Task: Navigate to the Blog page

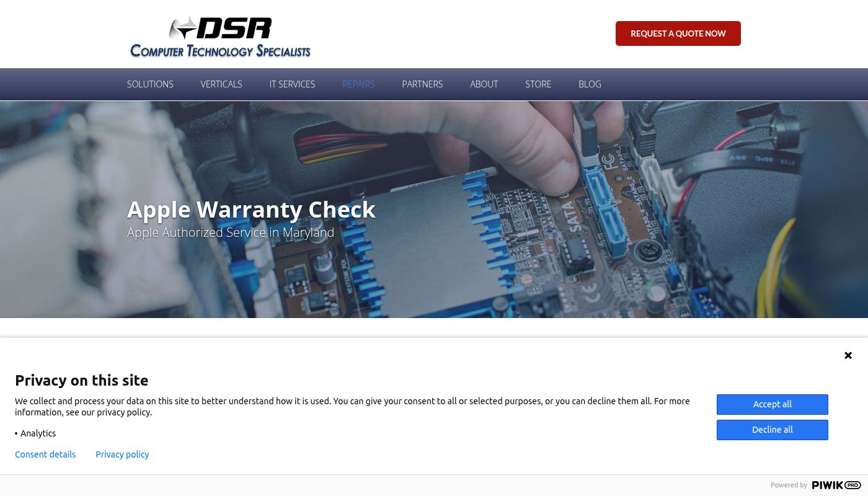Action: pyautogui.click(x=590, y=84)
